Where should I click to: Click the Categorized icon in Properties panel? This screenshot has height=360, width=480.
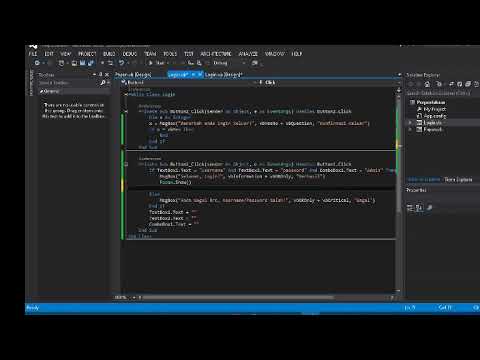click(x=410, y=208)
